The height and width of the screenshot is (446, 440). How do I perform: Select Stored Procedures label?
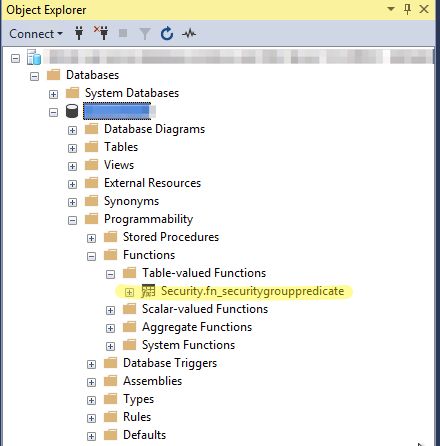click(171, 237)
